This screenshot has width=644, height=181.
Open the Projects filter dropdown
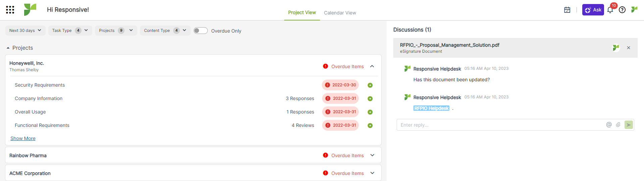click(116, 31)
